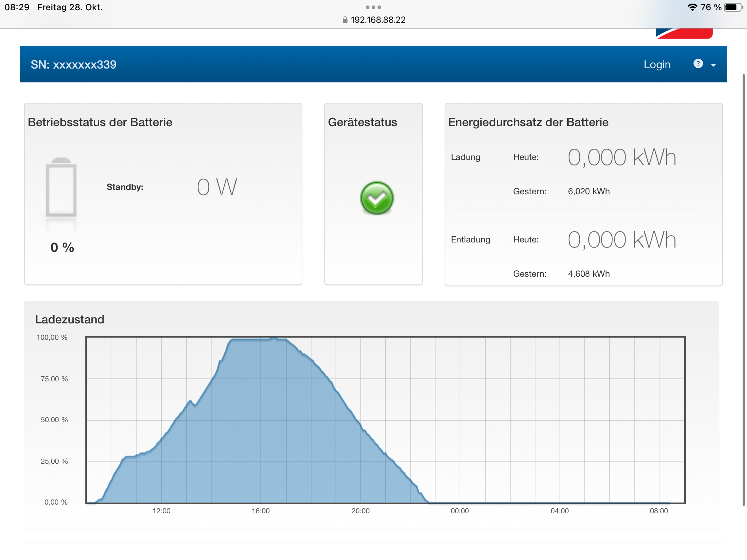Tap the lock icon beside the IP address
Screen dimensions: 747x560
[x=345, y=20]
